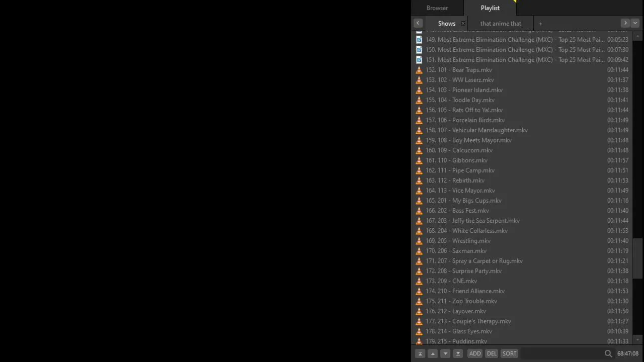644x362 pixels.
Task: Switch to the Playlist tab
Action: [x=490, y=8]
